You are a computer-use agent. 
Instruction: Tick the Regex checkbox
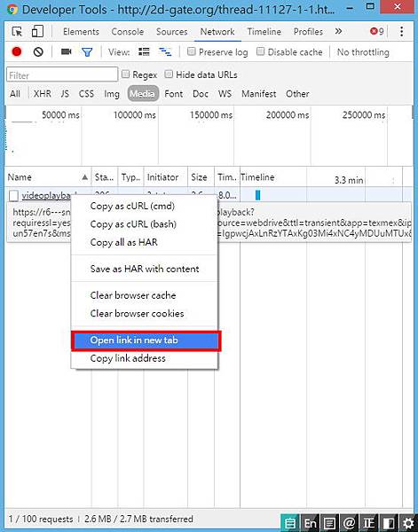tap(126, 74)
